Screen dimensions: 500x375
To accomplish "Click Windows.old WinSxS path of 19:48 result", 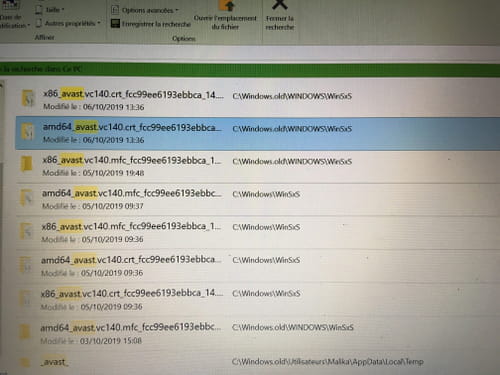I will tap(292, 161).
